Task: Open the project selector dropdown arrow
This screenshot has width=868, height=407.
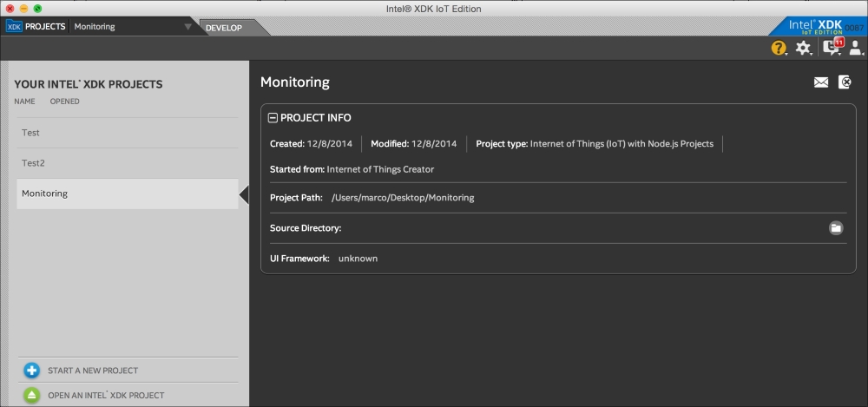Action: pos(188,27)
